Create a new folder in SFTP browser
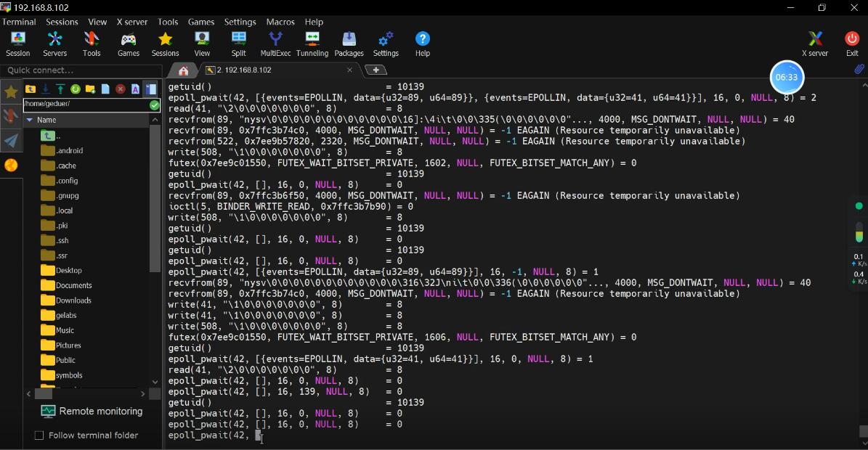The width and height of the screenshot is (868, 450). click(90, 89)
